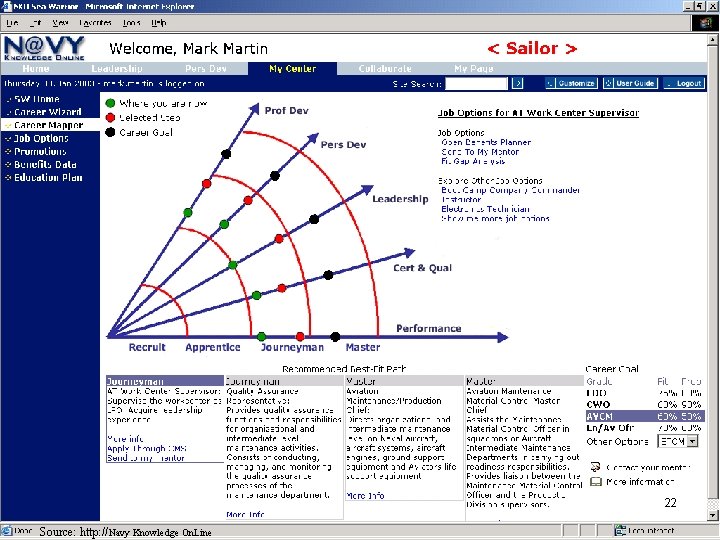Open Job Options in the sidebar

click(x=41, y=138)
